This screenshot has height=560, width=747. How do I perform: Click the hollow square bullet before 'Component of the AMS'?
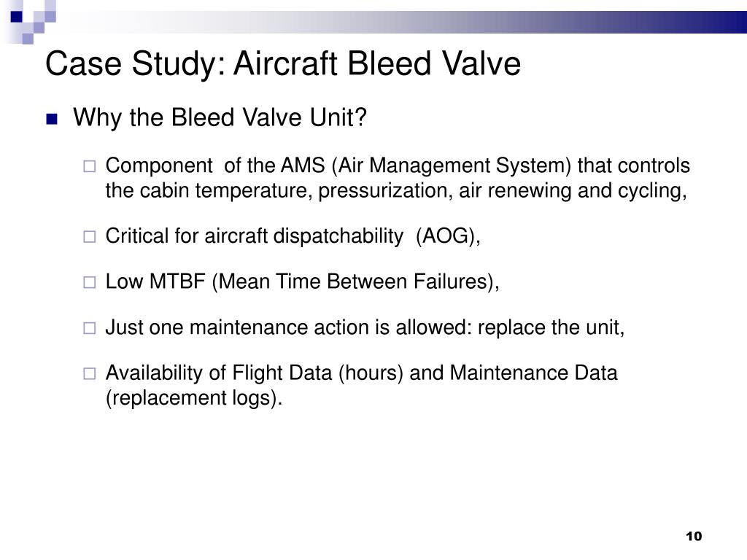click(90, 166)
